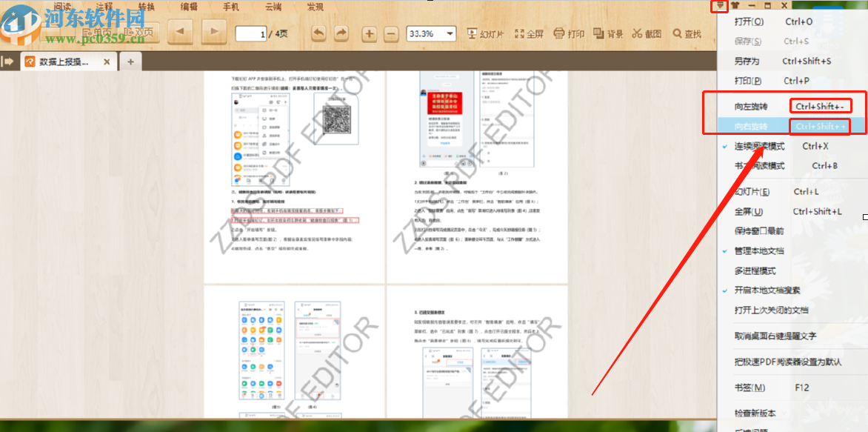868x432 pixels.
Task: Start 幻灯片 slideshow from toolbar
Action: point(485,33)
